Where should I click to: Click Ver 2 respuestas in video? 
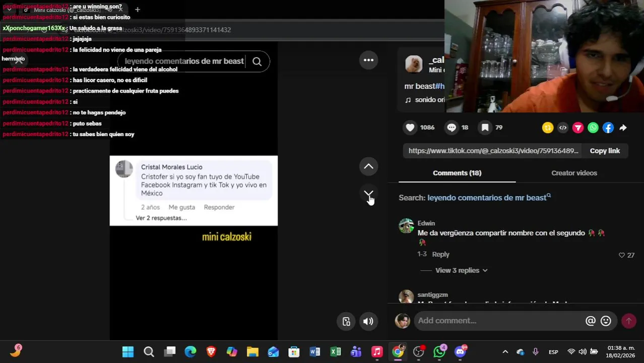161,218
